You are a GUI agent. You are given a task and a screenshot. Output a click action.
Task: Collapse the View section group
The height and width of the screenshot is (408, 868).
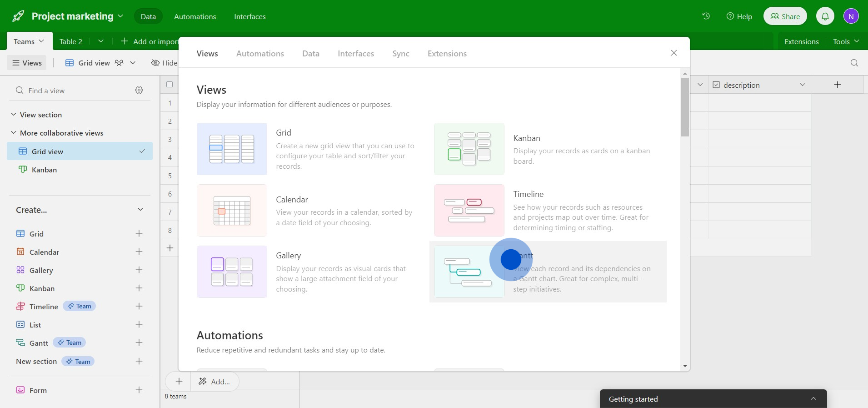pyautogui.click(x=14, y=114)
